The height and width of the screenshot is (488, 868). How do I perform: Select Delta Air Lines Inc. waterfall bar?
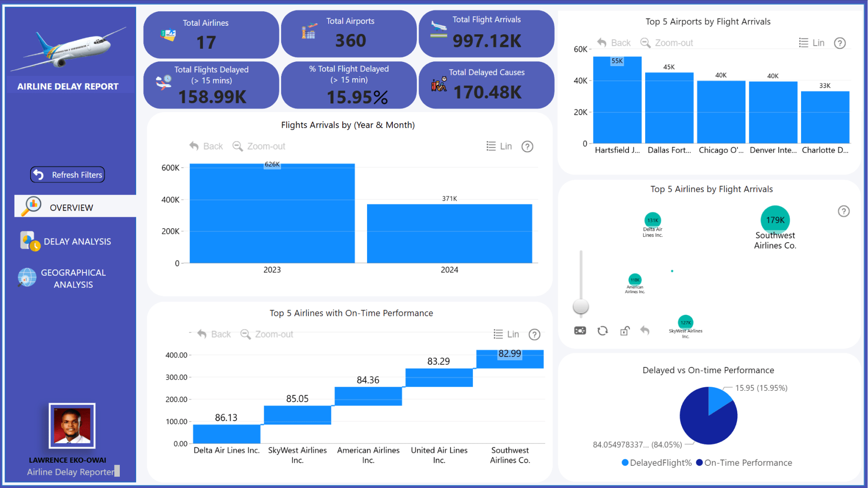click(226, 434)
